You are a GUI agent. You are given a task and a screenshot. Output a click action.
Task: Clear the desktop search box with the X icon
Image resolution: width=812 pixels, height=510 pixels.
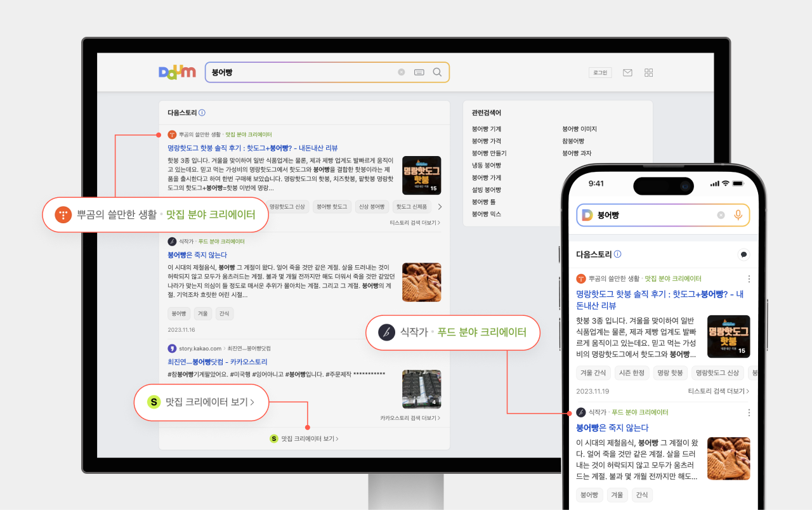[x=401, y=72]
